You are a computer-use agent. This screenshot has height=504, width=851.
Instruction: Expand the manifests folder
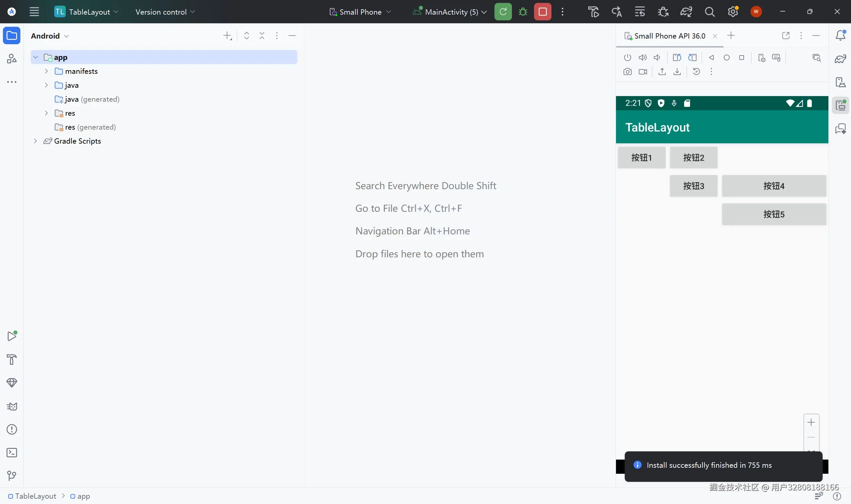pos(47,71)
